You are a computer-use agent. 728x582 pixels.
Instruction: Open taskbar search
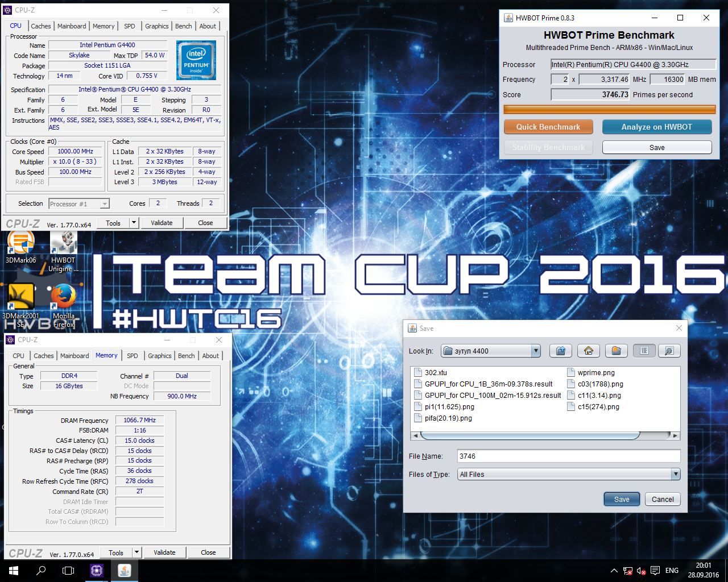pos(41,571)
